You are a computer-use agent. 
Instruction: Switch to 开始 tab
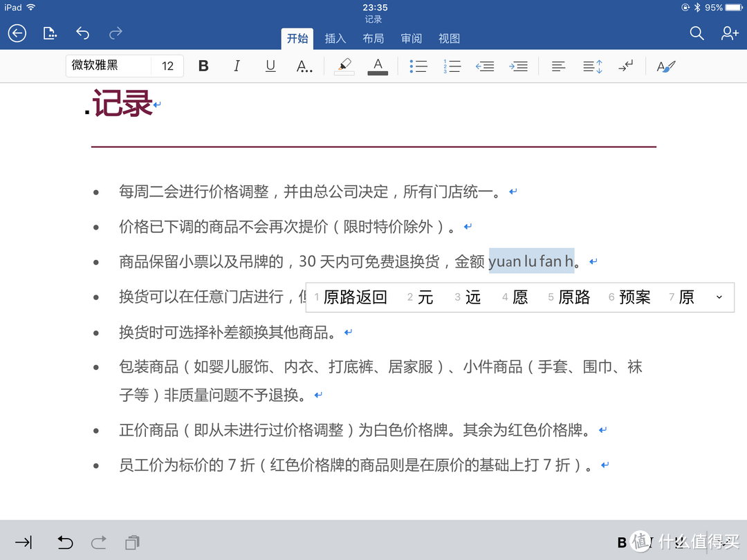tap(297, 39)
